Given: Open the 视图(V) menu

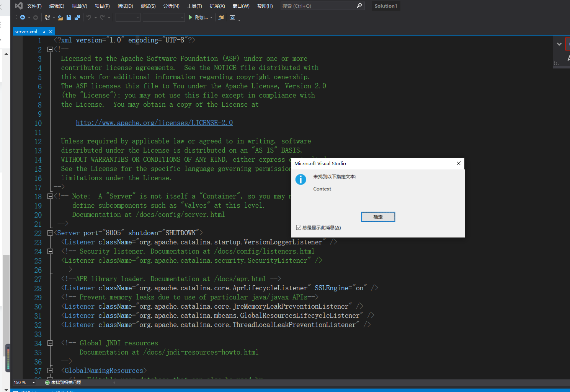Looking at the screenshot, I should 80,6.
